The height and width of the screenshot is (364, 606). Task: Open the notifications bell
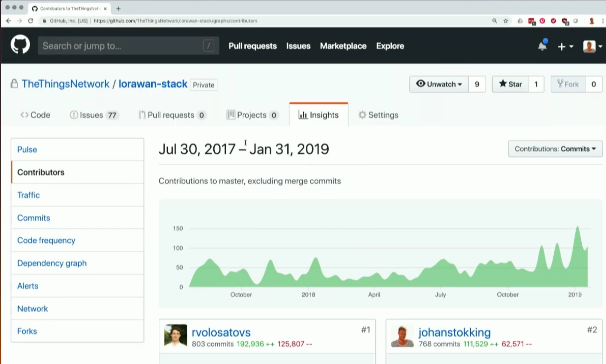(x=542, y=45)
